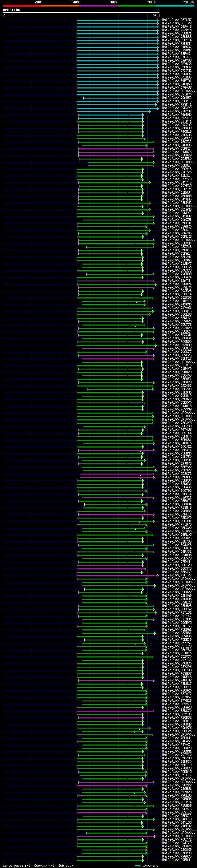Viewport: 197px width, 868px height.
Task: Select the UniRef100_C4JD76 label
Action: point(177,152)
